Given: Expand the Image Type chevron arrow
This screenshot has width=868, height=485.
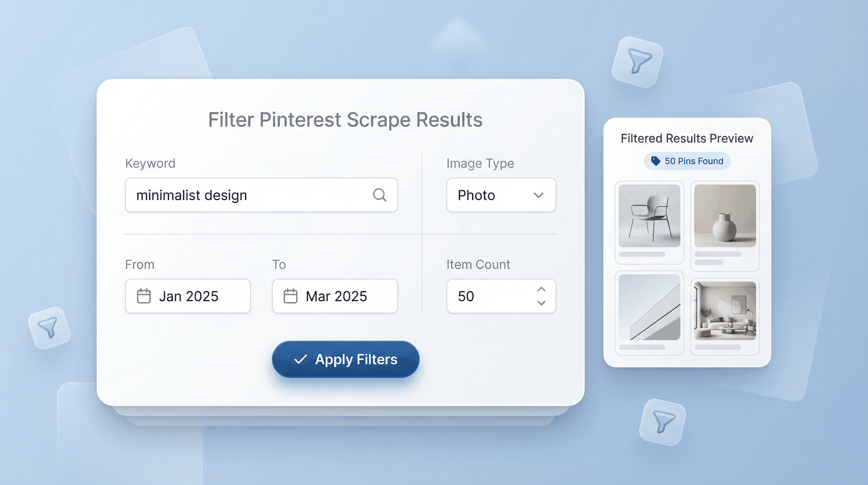Looking at the screenshot, I should click(x=538, y=195).
